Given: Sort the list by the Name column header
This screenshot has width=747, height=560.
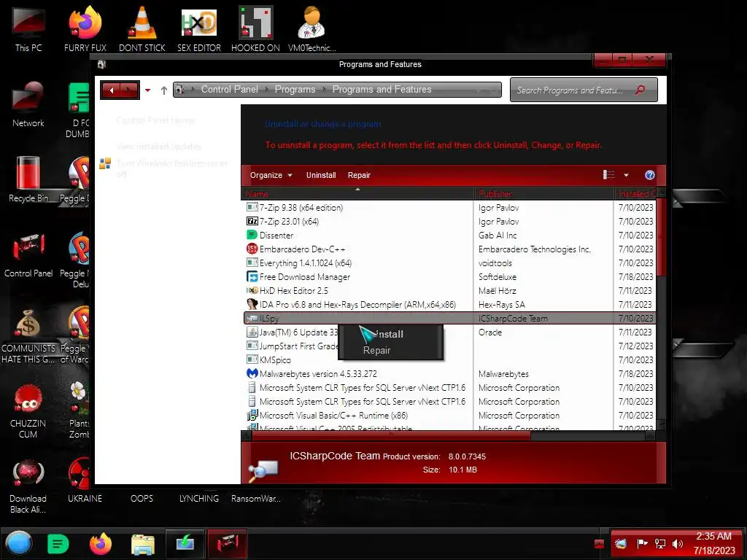Looking at the screenshot, I should (357, 193).
